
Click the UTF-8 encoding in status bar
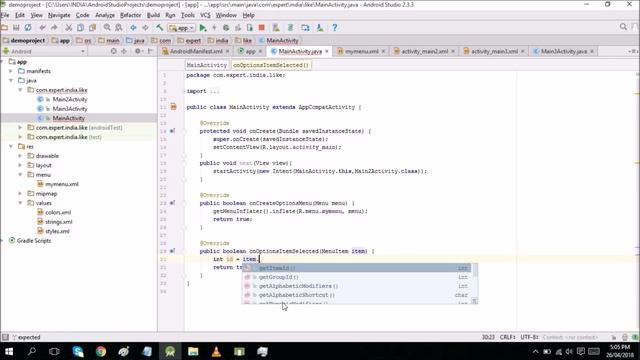(x=529, y=337)
